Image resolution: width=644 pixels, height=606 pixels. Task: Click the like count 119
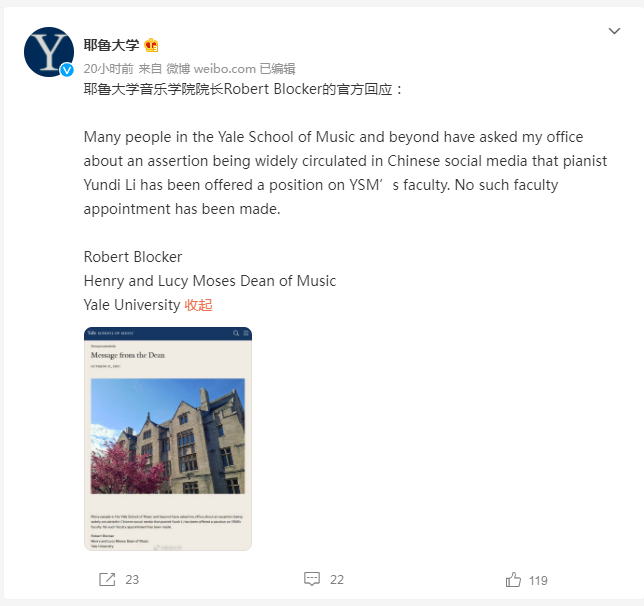538,581
